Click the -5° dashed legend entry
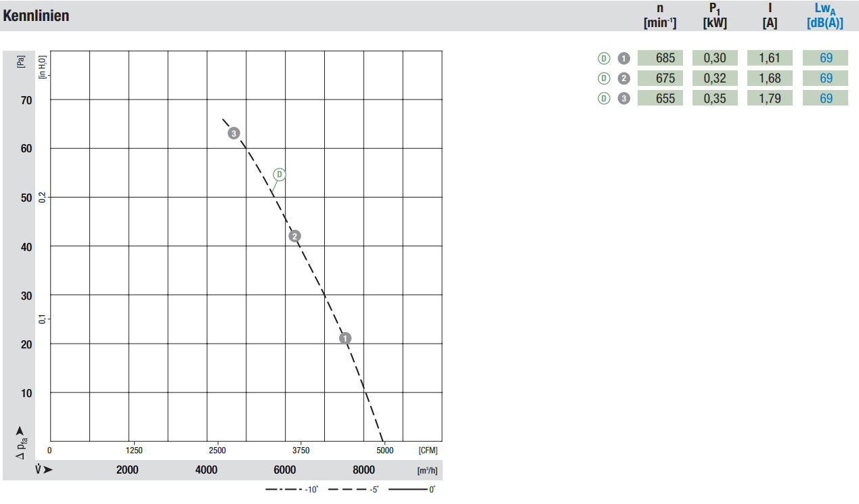The height and width of the screenshot is (504, 859). (x=353, y=489)
